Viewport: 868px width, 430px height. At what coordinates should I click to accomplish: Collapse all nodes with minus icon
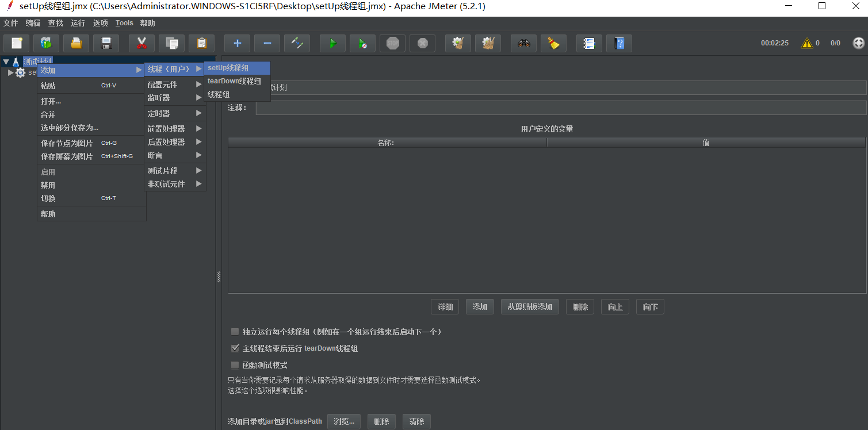(267, 43)
